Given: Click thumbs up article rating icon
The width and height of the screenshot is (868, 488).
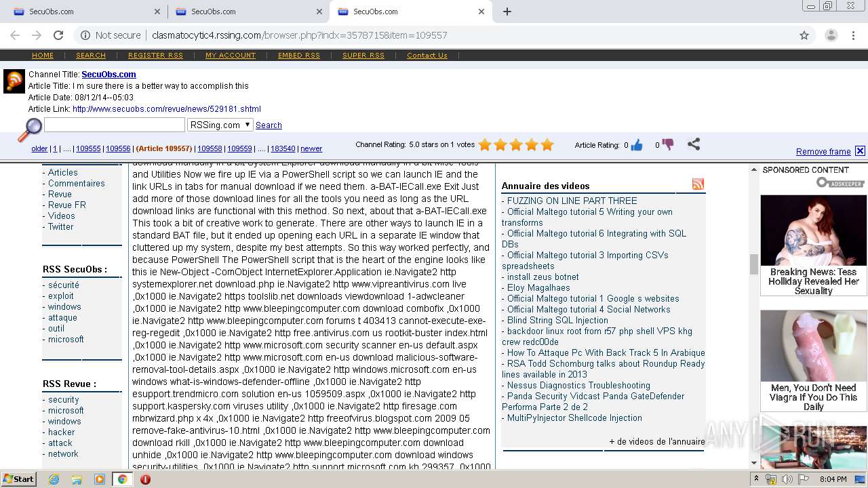Looking at the screenshot, I should click(x=636, y=144).
